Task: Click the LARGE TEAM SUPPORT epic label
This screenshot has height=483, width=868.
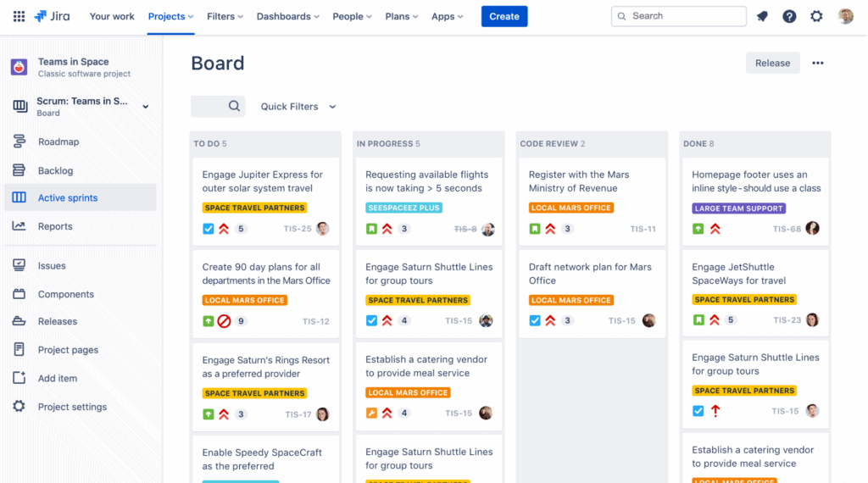Action: [x=738, y=208]
